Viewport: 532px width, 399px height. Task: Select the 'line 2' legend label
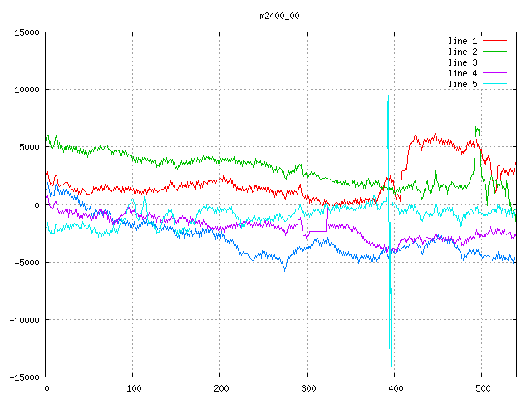pyautogui.click(x=462, y=52)
